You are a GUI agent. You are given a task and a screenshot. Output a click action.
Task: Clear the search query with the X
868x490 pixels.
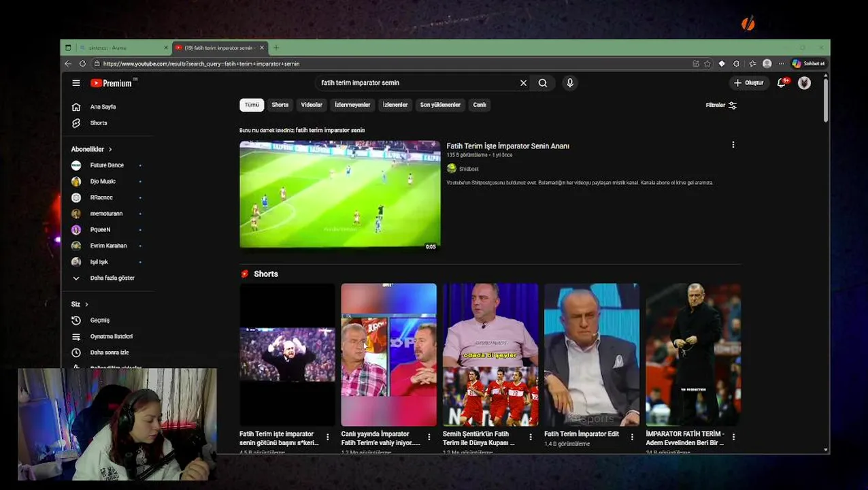point(523,83)
